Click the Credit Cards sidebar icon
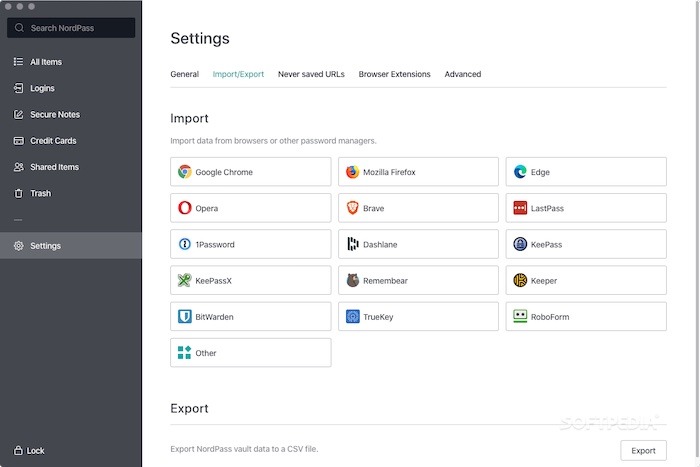700x467 pixels. pos(18,141)
